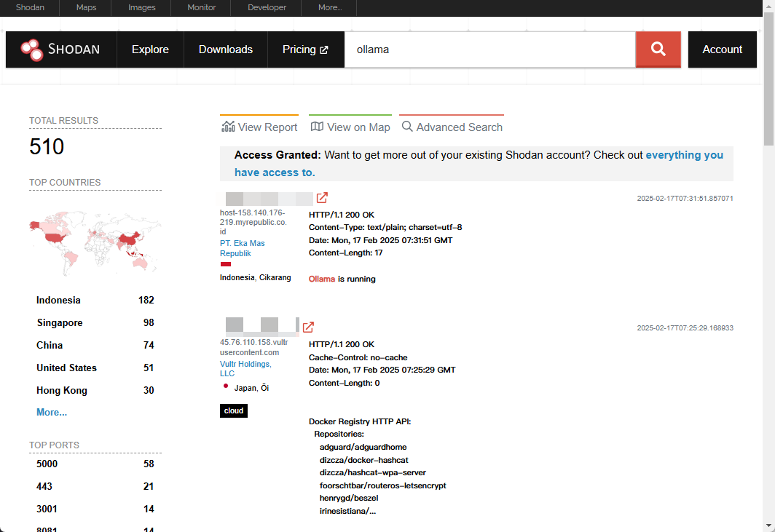Open external link icon for myrepublic host

[322, 197]
